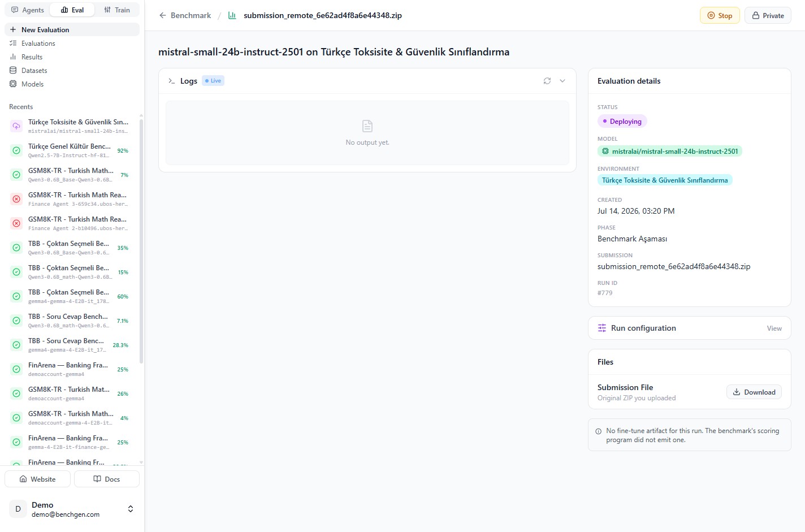
Task: Toggle the Private visibility button
Action: point(768,15)
